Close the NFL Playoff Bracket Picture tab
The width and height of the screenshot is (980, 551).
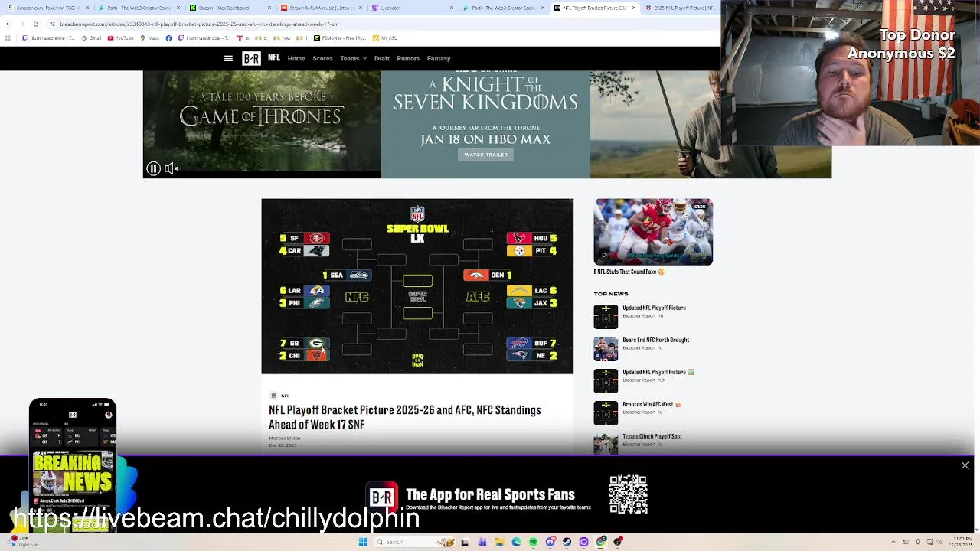tap(633, 8)
